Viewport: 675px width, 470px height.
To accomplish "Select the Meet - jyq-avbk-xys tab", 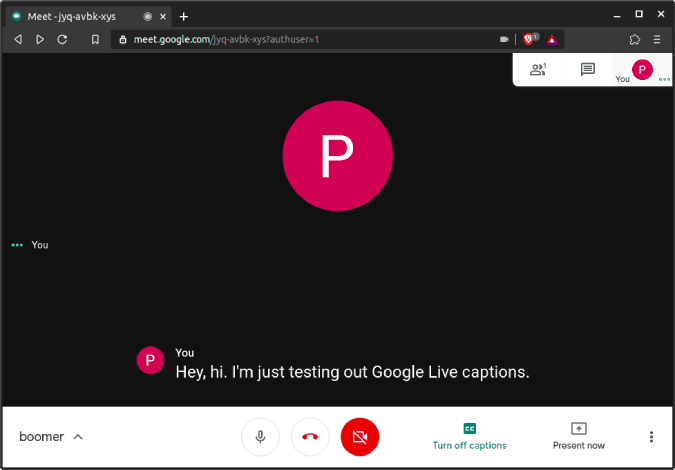I will point(89,16).
